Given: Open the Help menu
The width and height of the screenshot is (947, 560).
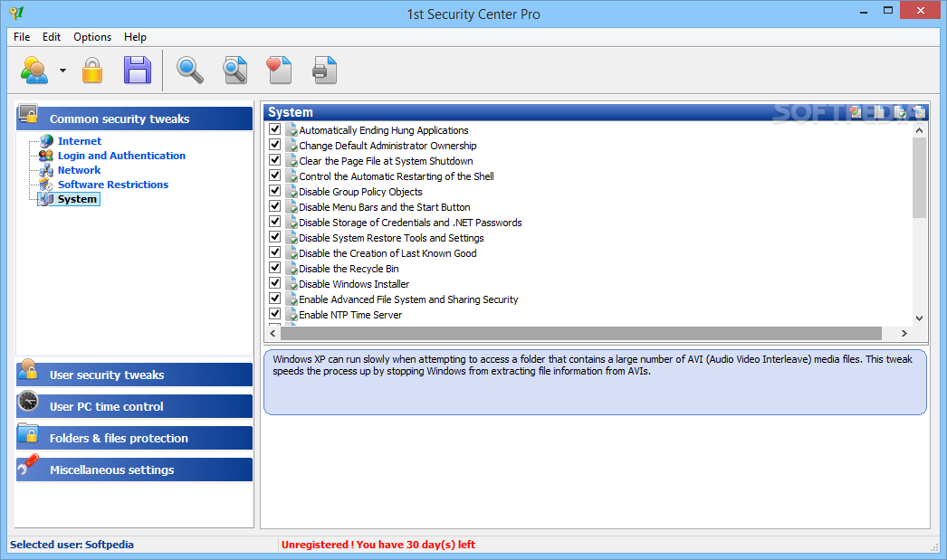Looking at the screenshot, I should [x=135, y=37].
